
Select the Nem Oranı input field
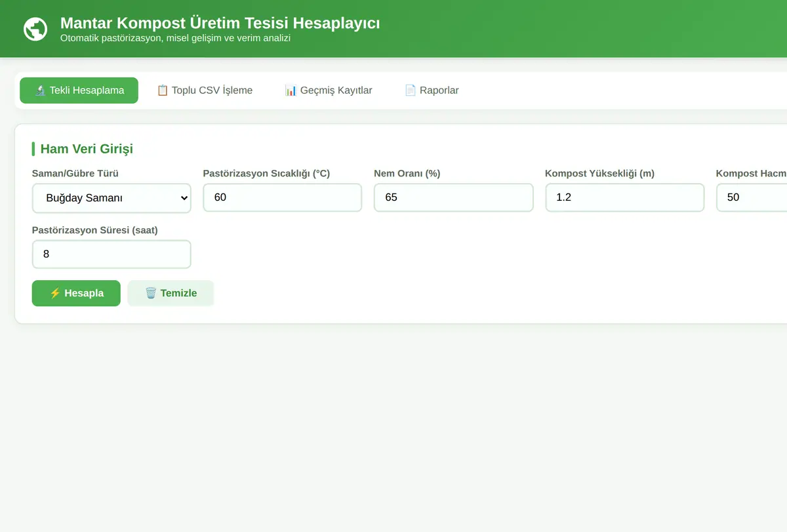(454, 197)
